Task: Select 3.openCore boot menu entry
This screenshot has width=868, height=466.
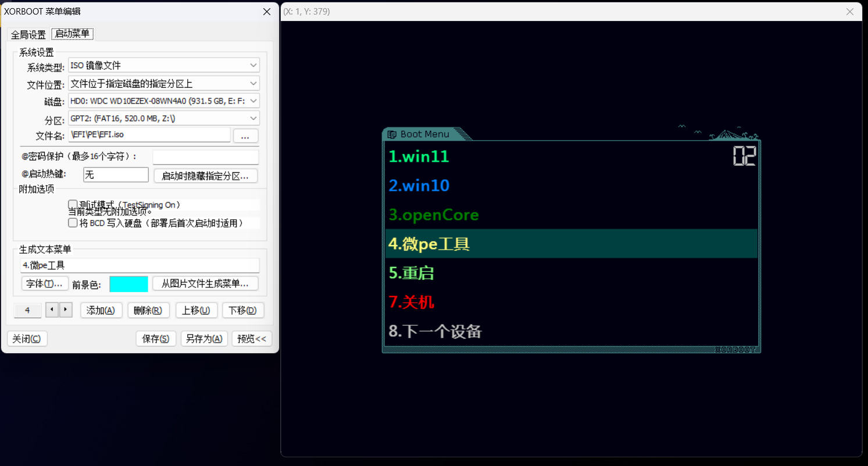Action: point(571,215)
